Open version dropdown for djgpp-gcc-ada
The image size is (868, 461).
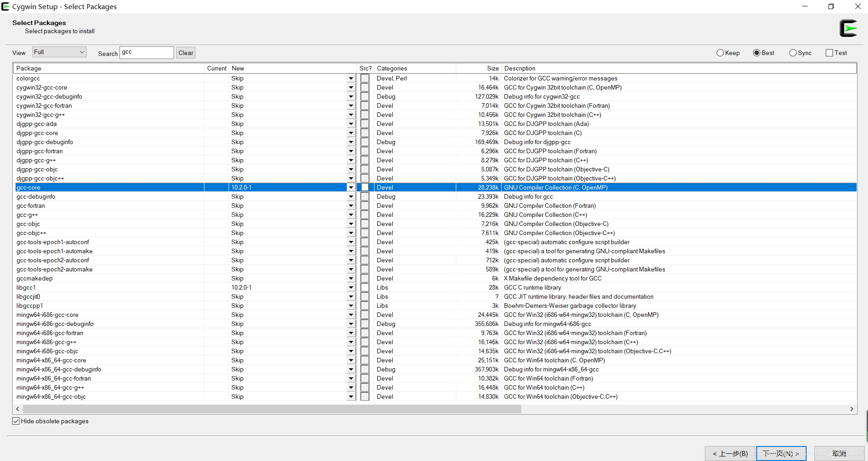click(x=351, y=124)
